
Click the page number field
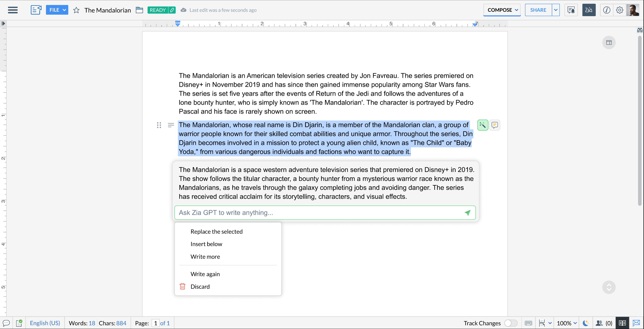tap(156, 323)
